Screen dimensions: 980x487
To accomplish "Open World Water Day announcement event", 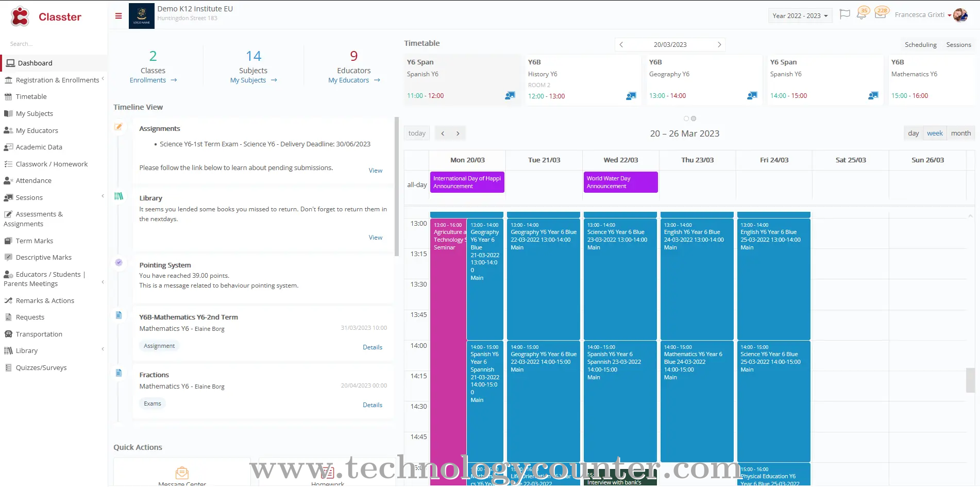I will pos(621,182).
